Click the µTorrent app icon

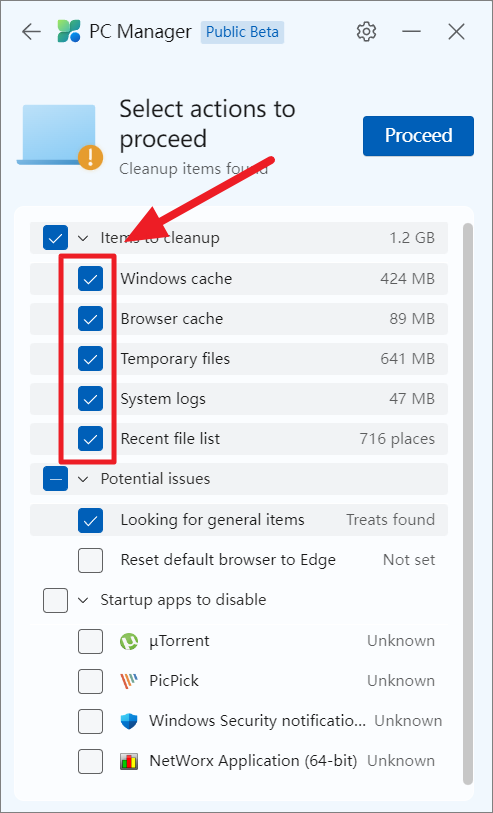point(129,641)
